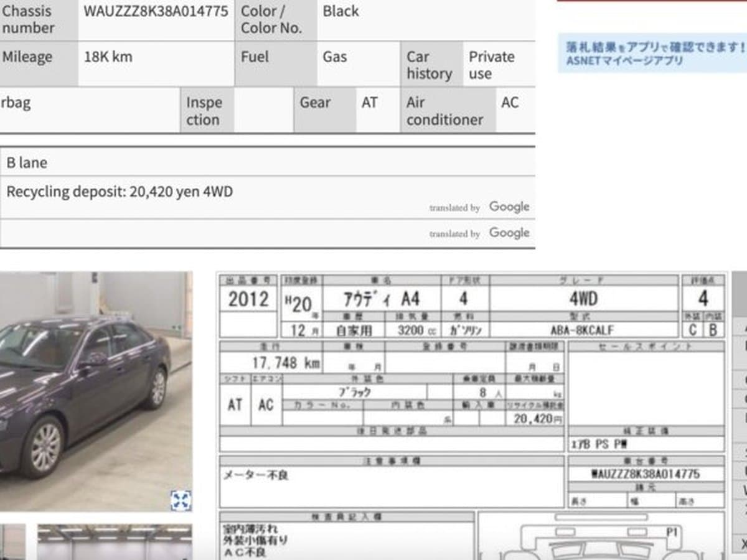Click the 'Gas' fuel value
Viewport: 747px width, 560px height.
pyautogui.click(x=335, y=57)
